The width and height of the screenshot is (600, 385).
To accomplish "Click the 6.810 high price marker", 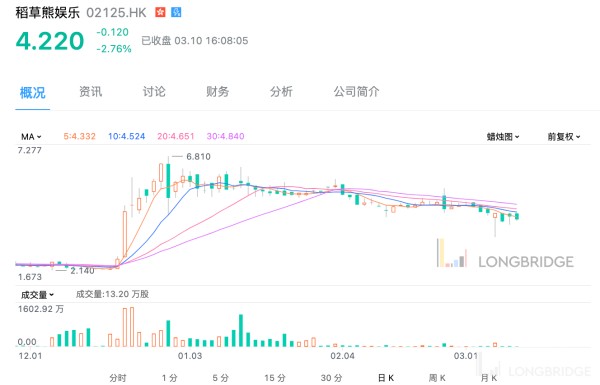I will pos(198,157).
